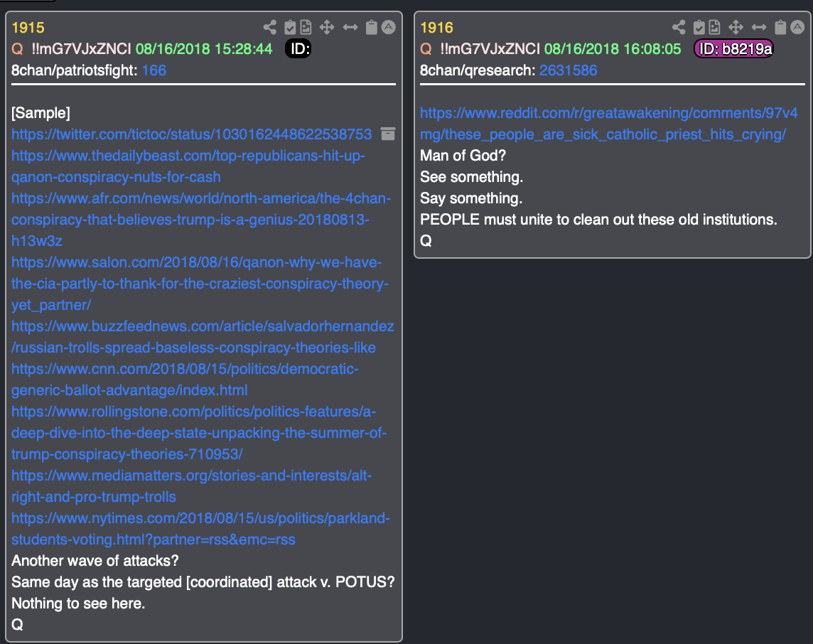Collapse post 1916 using circled caret

(797, 27)
